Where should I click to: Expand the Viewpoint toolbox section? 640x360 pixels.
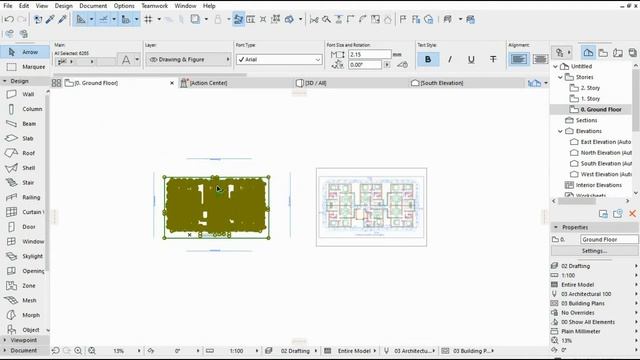coord(24,340)
